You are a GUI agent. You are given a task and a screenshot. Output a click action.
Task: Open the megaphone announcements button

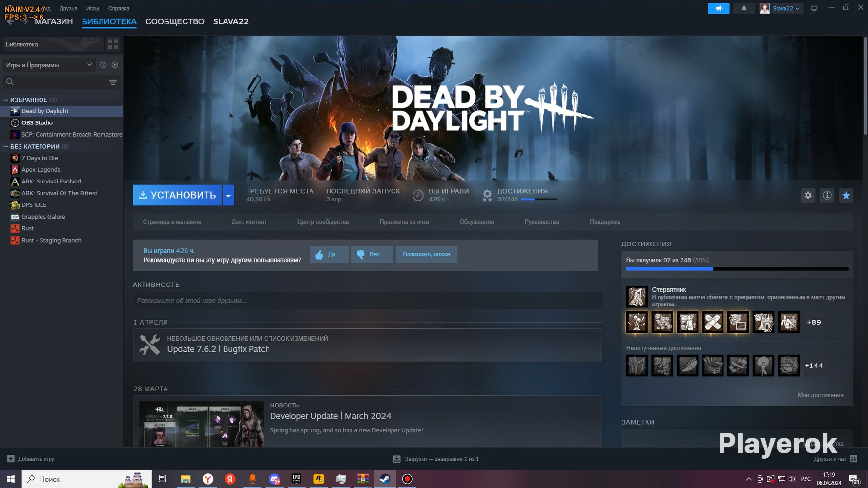[719, 8]
